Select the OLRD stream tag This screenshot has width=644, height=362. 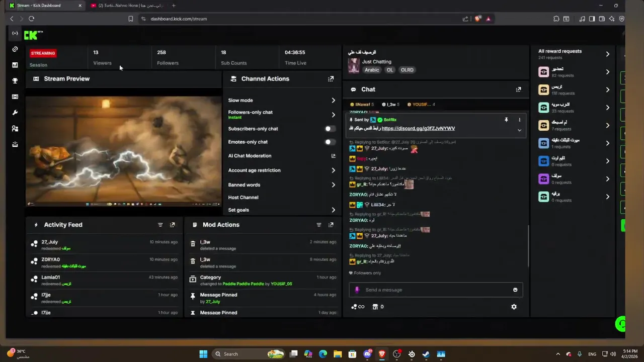tap(407, 70)
